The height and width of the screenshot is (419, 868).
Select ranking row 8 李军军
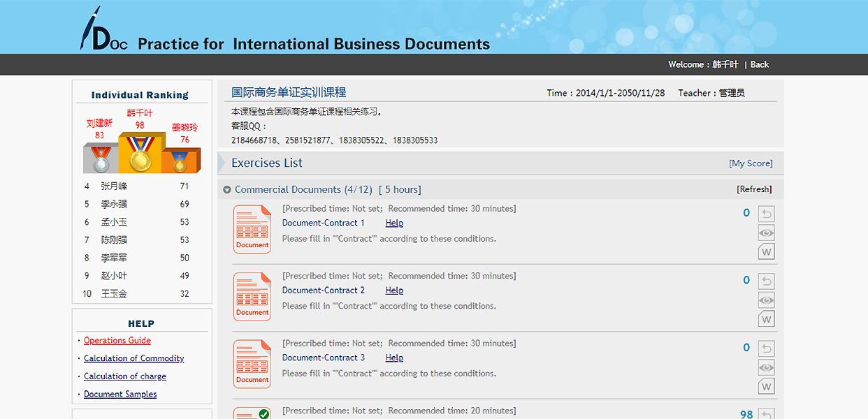[x=140, y=258]
